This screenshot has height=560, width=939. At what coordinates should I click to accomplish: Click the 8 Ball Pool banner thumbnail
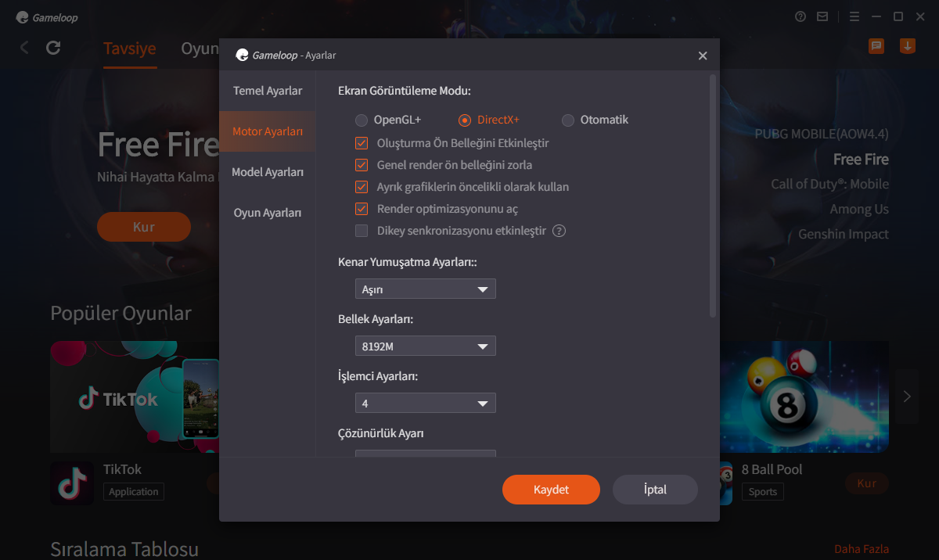tap(804, 397)
